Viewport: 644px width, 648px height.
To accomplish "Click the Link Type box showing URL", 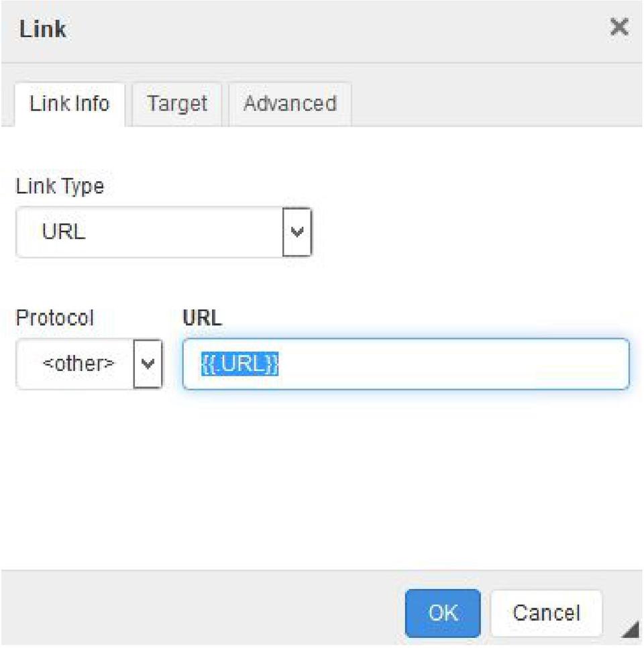I will point(149,232).
